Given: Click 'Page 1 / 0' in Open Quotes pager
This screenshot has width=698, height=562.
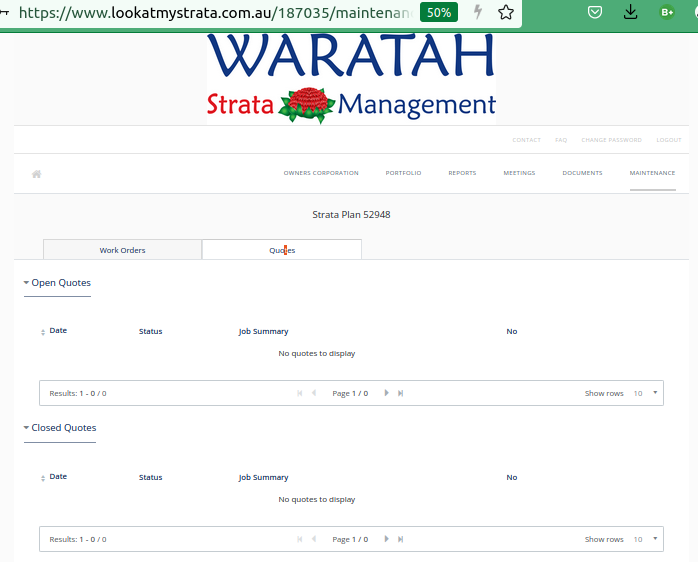Looking at the screenshot, I should pyautogui.click(x=350, y=393).
